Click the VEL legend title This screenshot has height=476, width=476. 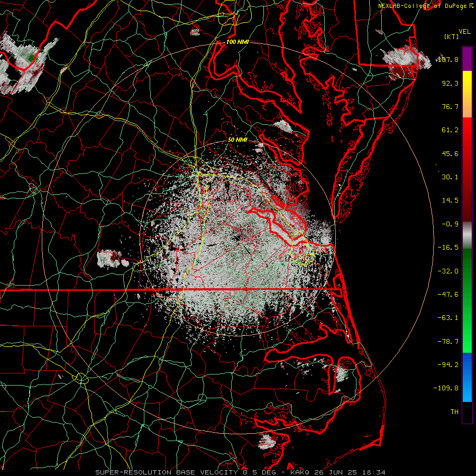[x=464, y=32]
